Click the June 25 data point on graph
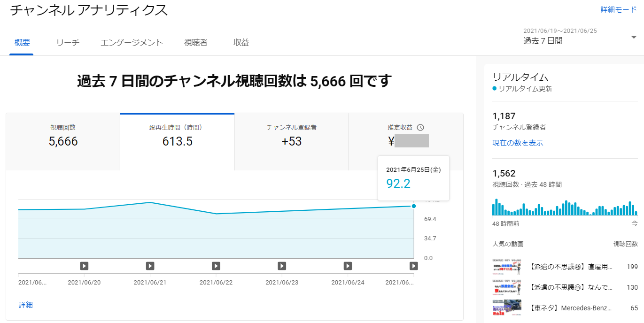644x323 pixels. pyautogui.click(x=413, y=206)
